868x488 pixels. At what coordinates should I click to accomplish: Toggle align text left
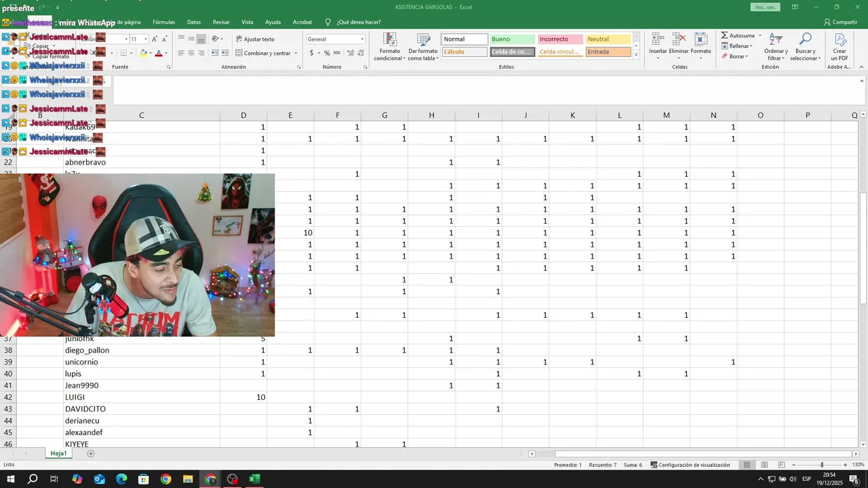click(x=181, y=53)
